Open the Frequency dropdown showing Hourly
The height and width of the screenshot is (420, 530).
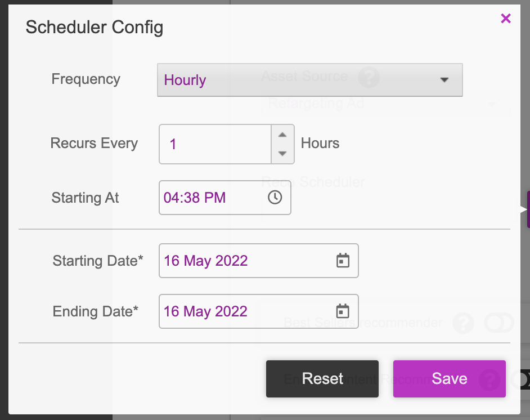click(309, 80)
